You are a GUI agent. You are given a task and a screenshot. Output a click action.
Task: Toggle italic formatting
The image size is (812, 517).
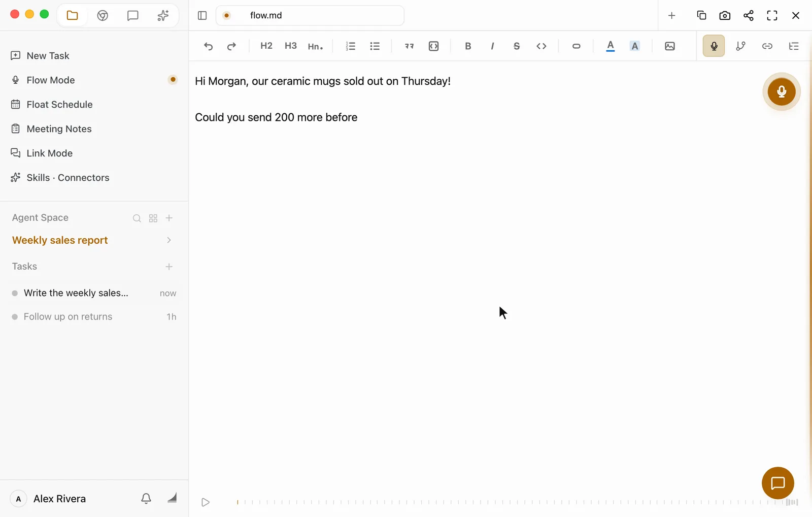492,46
